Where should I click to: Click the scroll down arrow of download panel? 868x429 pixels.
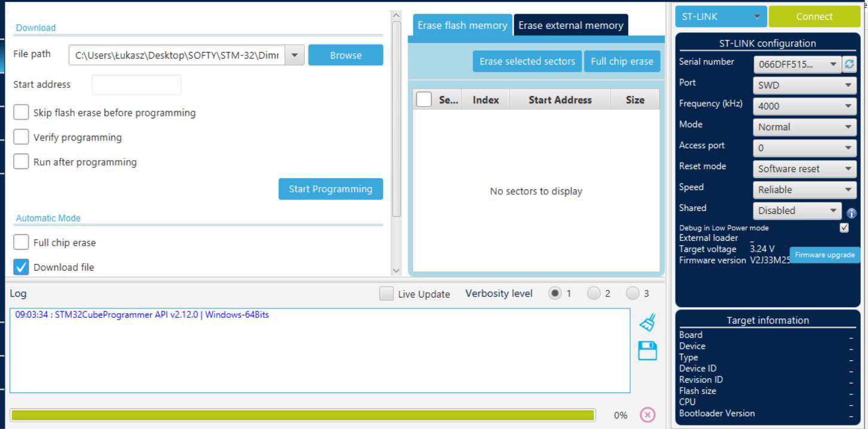(396, 271)
